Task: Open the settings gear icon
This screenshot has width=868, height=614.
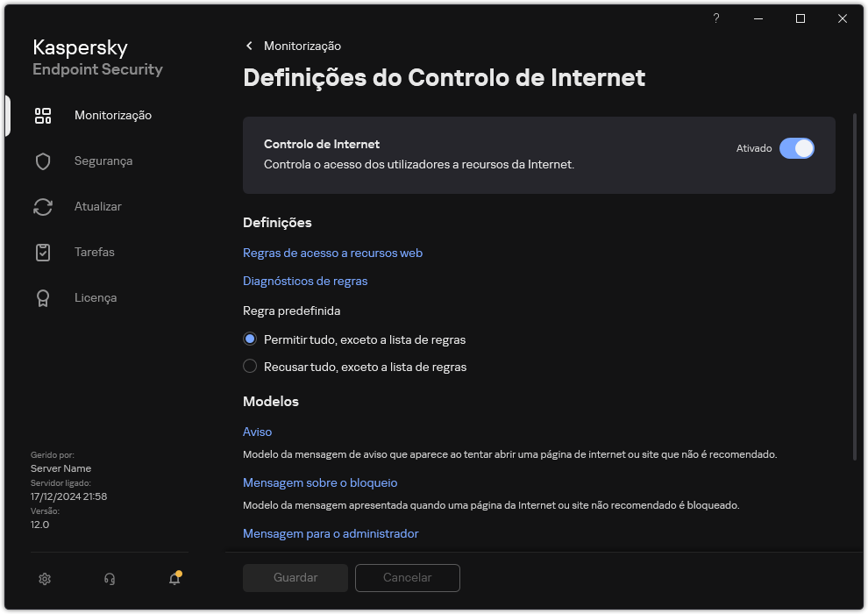Action: coord(44,579)
